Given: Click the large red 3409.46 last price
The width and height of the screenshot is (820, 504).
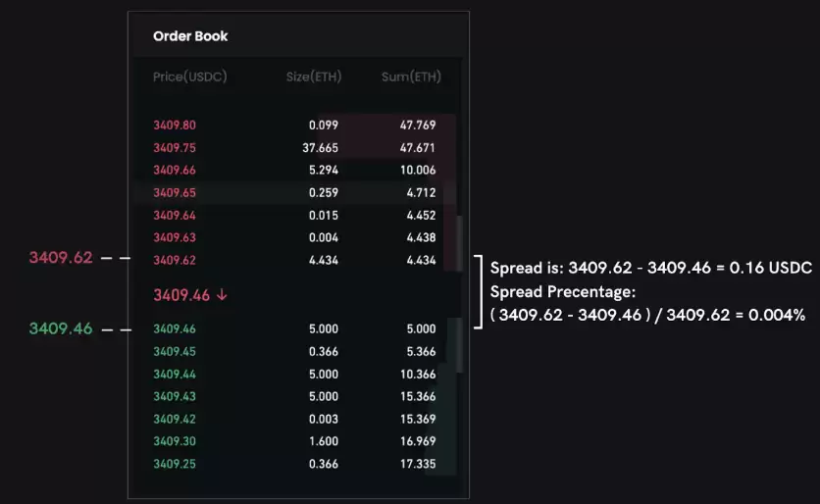Looking at the screenshot, I should click(181, 295).
